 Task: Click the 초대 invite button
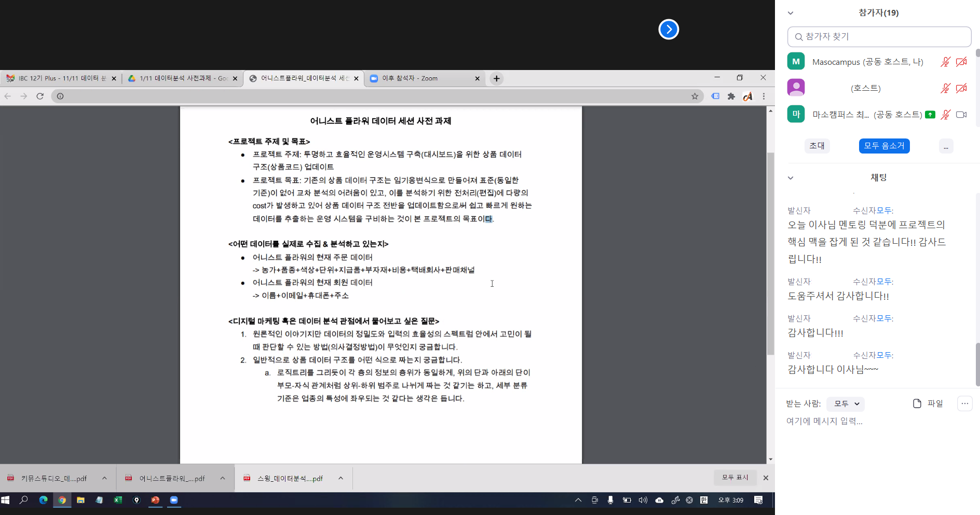pyautogui.click(x=817, y=146)
